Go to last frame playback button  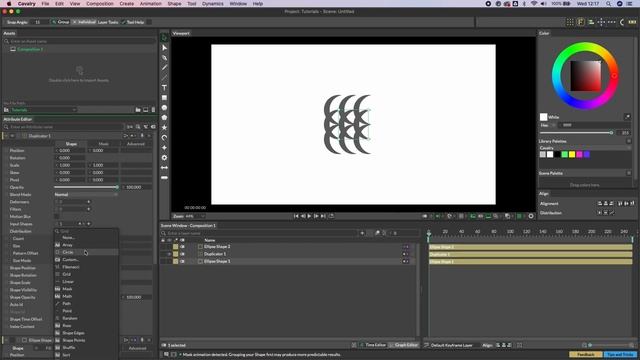point(323,216)
